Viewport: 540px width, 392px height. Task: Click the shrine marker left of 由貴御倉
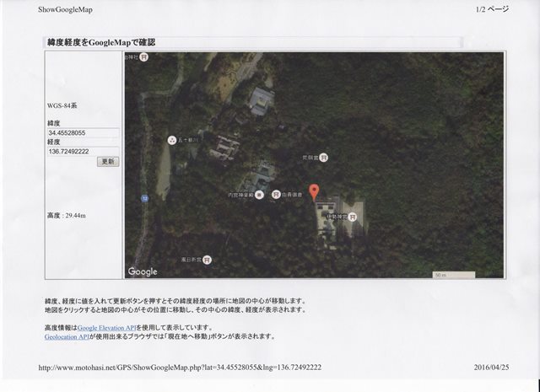pos(276,195)
